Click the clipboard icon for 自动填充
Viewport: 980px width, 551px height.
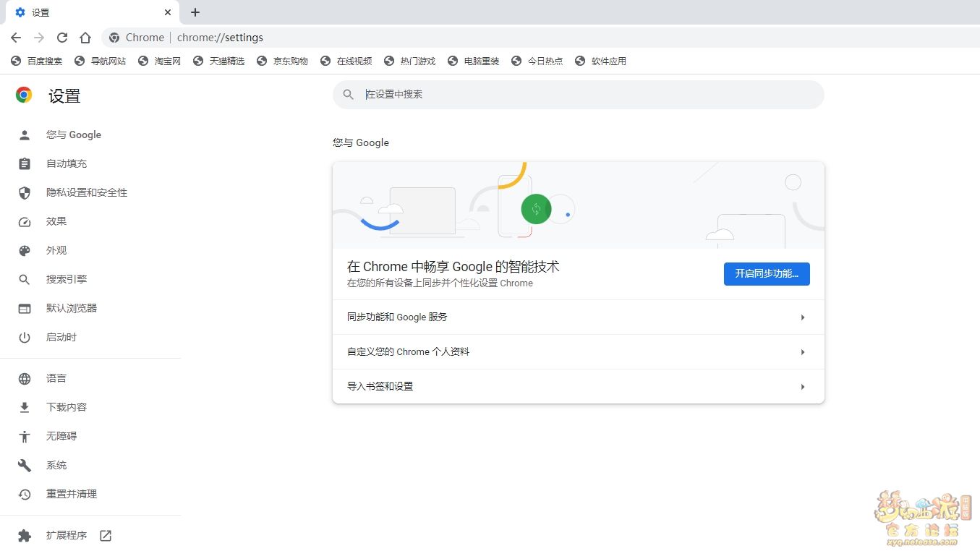[25, 163]
